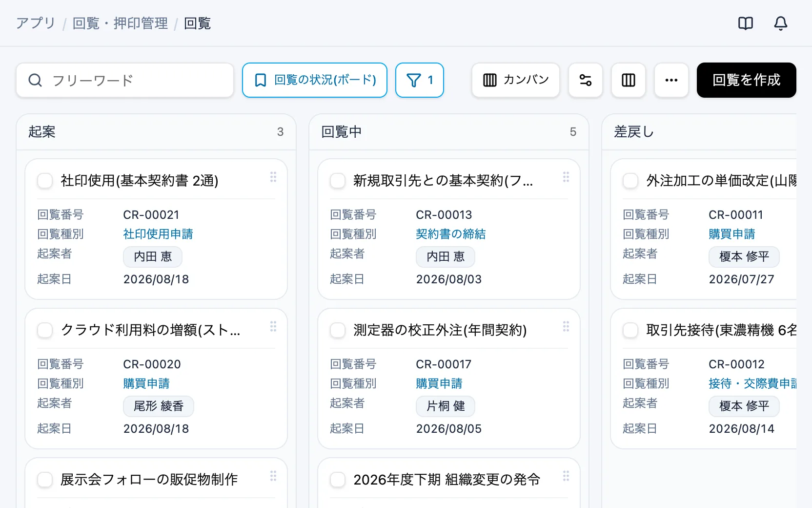Click the 起案 column header
Screen dimensions: 812x508
coord(156,132)
